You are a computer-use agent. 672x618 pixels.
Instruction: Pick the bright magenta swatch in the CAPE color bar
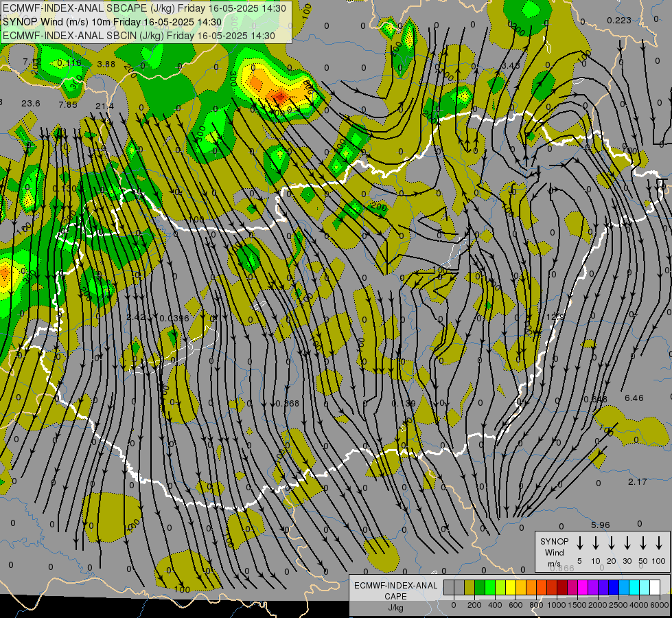(x=583, y=587)
